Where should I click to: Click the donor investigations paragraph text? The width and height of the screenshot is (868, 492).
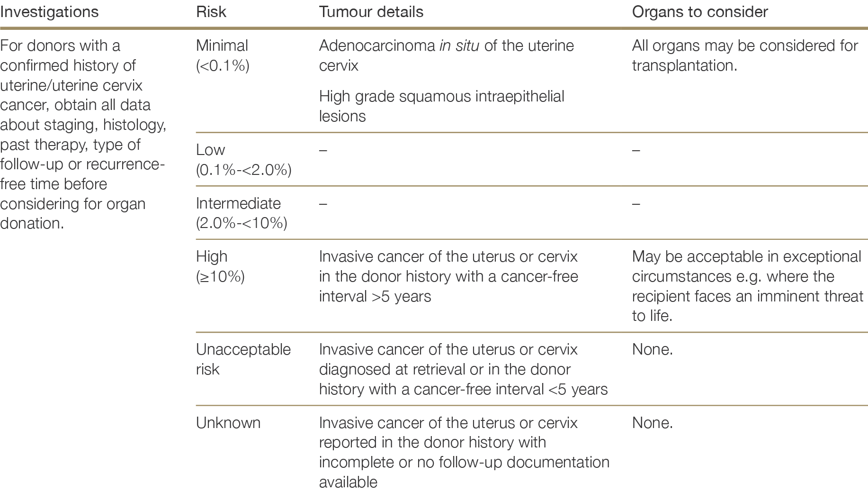83,134
